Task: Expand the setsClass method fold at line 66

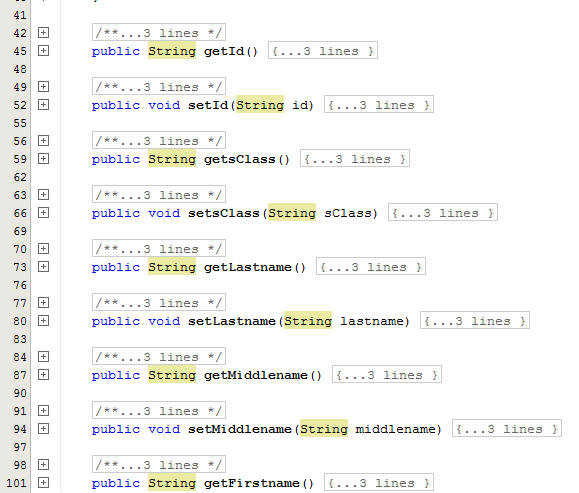Action: [x=43, y=213]
